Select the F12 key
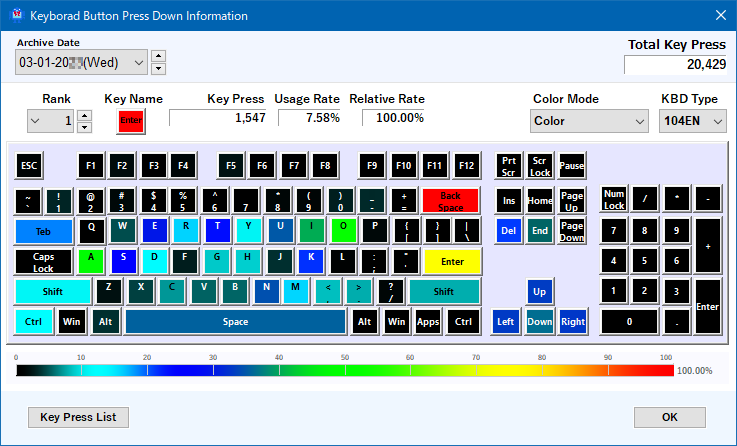The image size is (737, 446). (466, 165)
